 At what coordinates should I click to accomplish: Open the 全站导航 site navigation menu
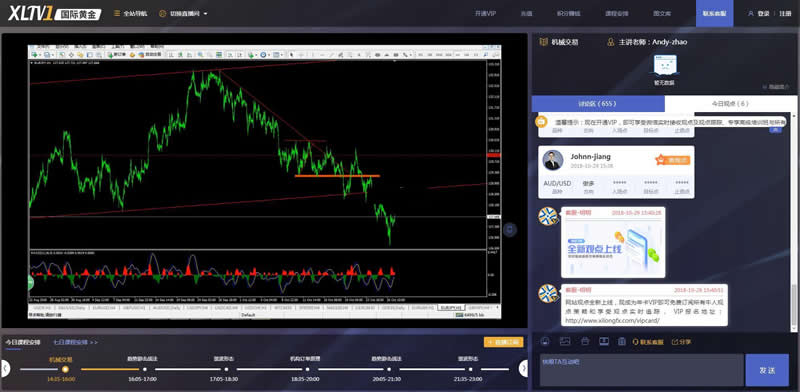coord(131,14)
